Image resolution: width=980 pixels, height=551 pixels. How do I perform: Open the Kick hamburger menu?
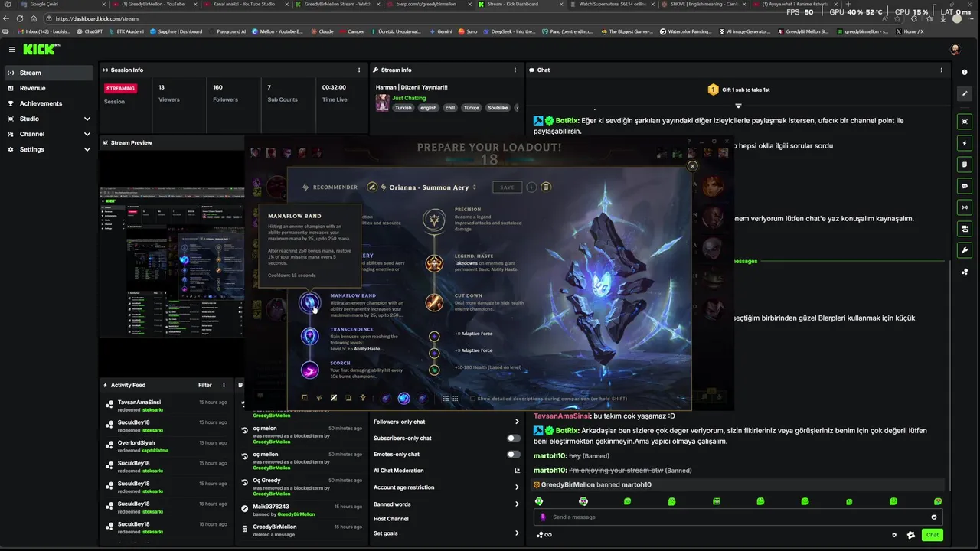[12, 49]
